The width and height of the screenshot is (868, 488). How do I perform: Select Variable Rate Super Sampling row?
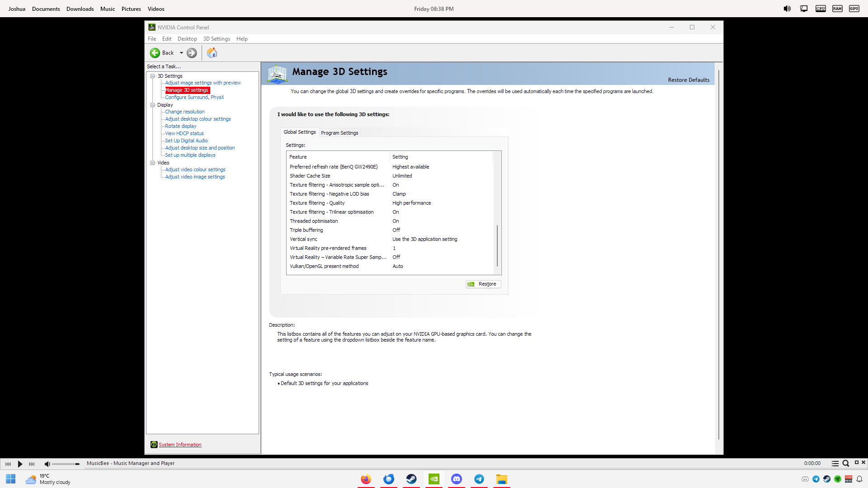(x=391, y=257)
